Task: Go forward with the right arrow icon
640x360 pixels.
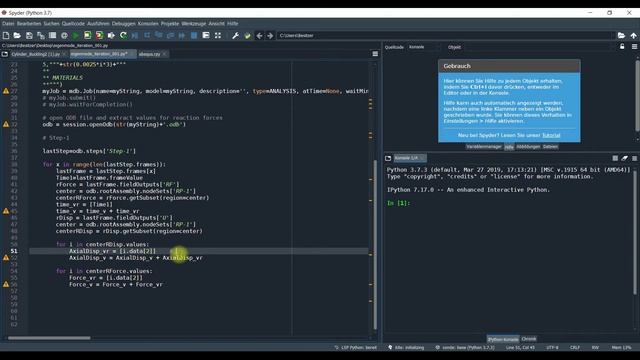Action: click(270, 36)
